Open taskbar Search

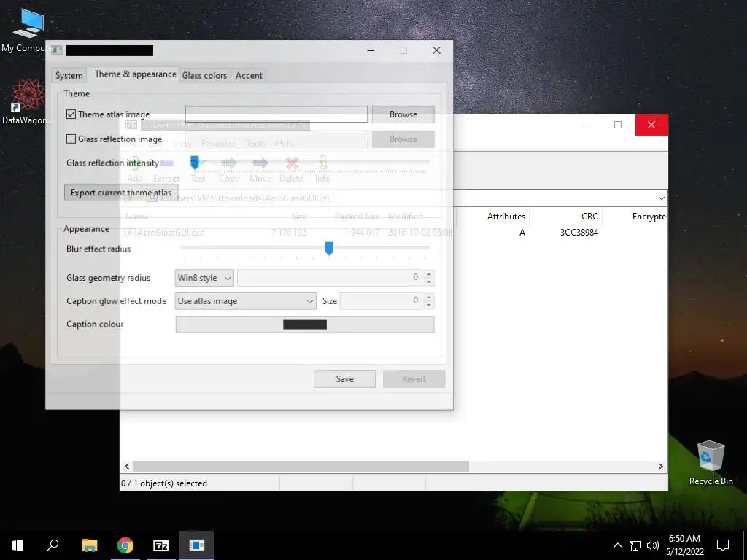[53, 545]
